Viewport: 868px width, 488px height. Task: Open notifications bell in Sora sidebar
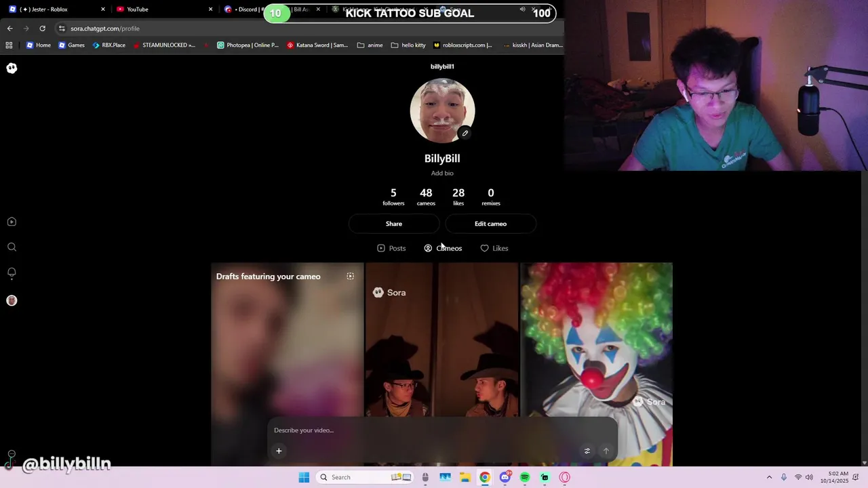coord(12,272)
